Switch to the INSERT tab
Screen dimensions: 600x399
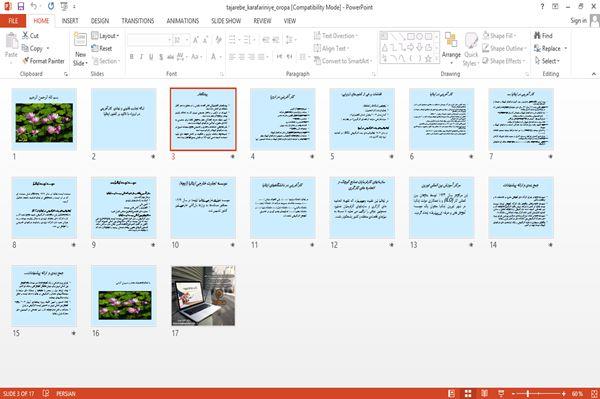[x=70, y=21]
